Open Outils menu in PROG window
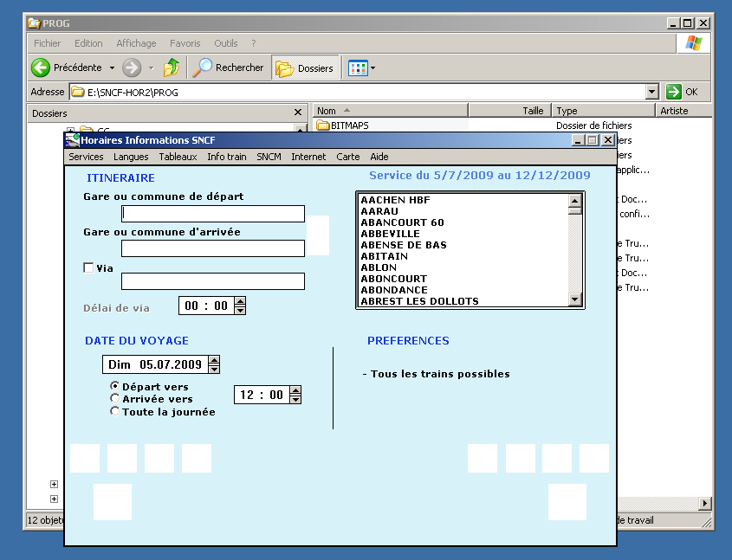Viewport: 732px width, 560px height. pos(226,43)
